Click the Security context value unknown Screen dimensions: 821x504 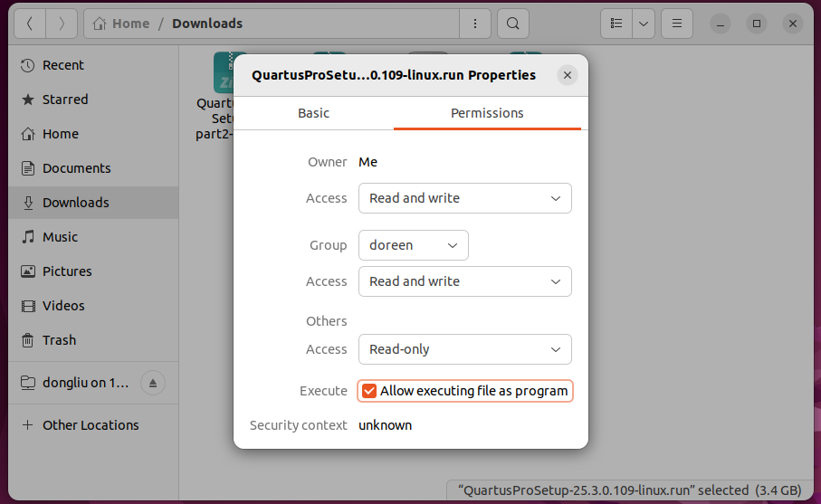[385, 425]
